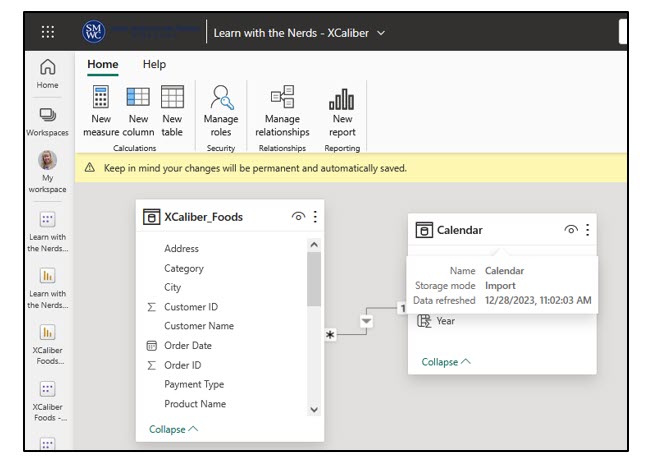Click New measure in ribbon
Screen dimensions: 651x469
pyautogui.click(x=101, y=111)
